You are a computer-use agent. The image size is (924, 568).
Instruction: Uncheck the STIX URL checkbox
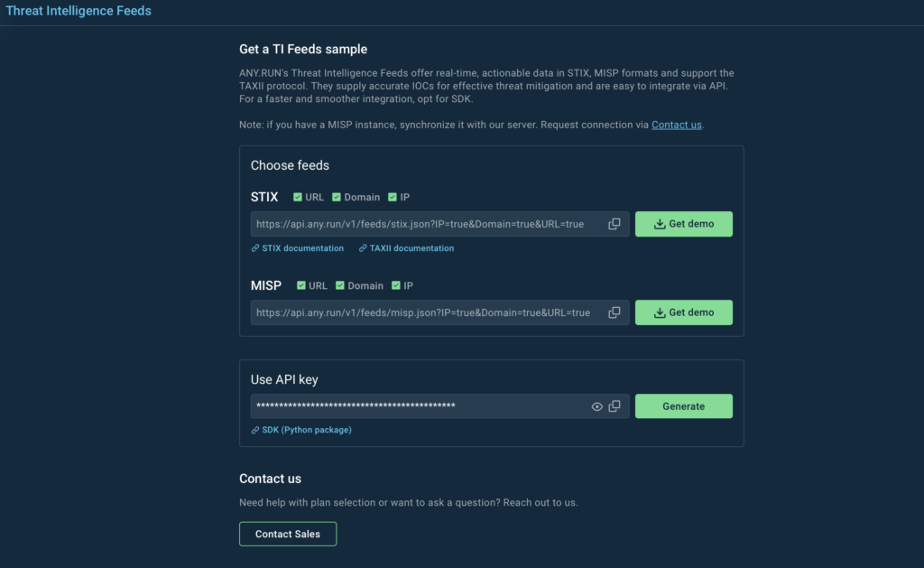(298, 197)
